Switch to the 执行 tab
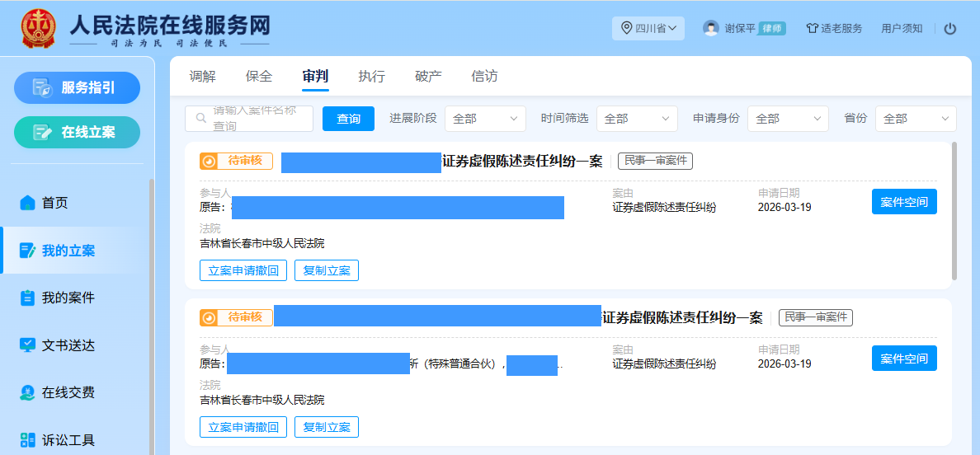 372,76
